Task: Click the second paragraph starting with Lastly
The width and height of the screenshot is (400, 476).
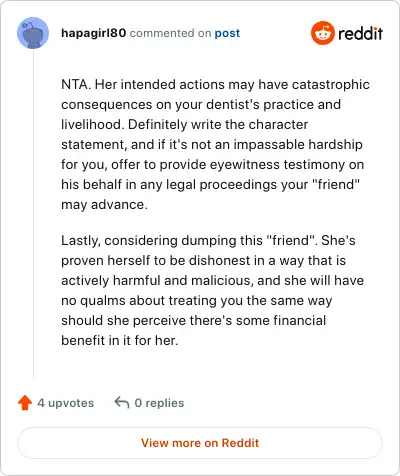Action: click(213, 290)
